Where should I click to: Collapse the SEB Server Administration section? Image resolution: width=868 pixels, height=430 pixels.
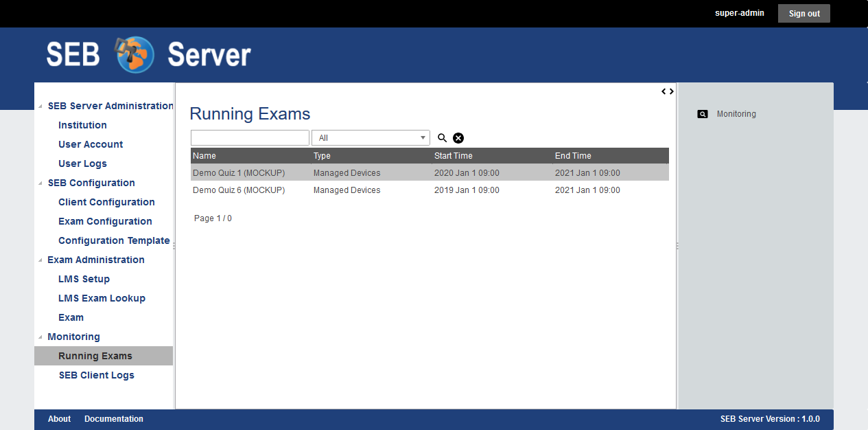tap(40, 106)
